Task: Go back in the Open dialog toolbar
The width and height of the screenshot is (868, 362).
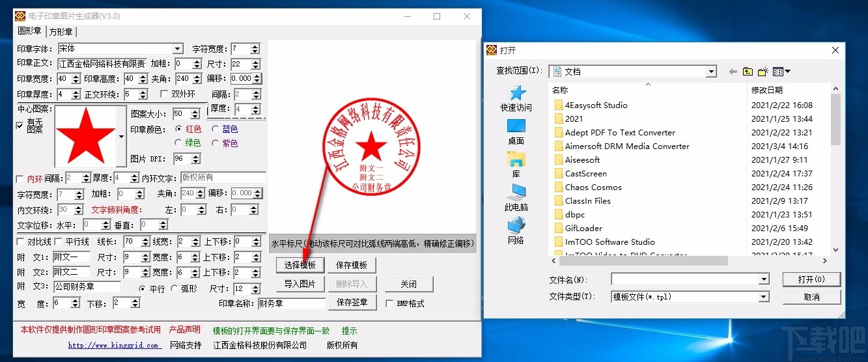Action: pos(733,72)
